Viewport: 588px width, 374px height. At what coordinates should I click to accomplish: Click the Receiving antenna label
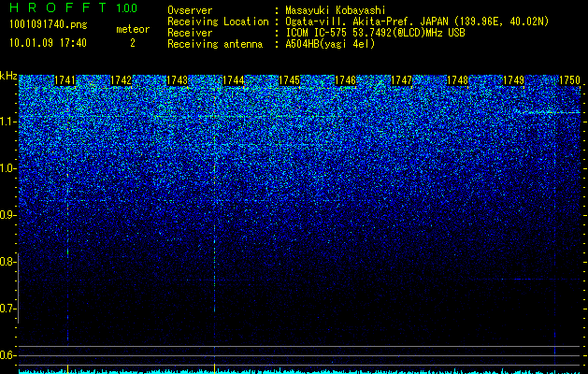click(x=215, y=44)
